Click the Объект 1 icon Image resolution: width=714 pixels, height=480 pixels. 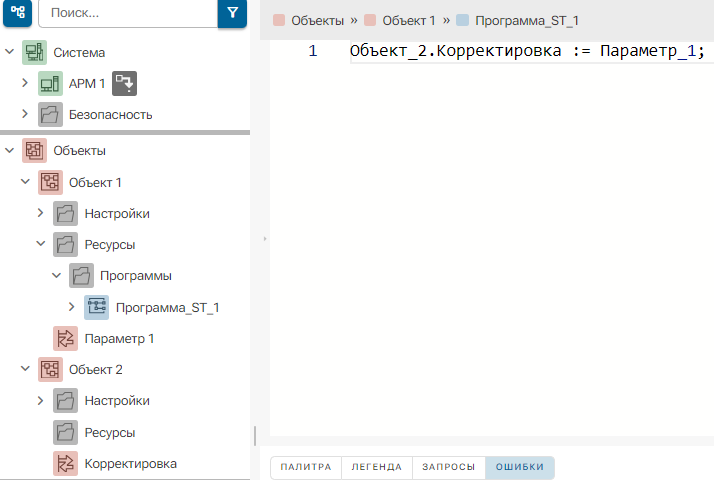point(50,182)
